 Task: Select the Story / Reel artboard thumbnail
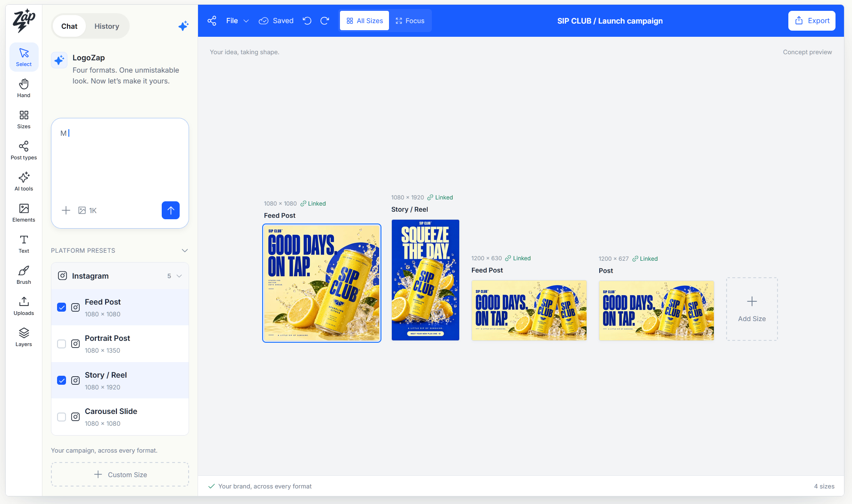pos(425,280)
